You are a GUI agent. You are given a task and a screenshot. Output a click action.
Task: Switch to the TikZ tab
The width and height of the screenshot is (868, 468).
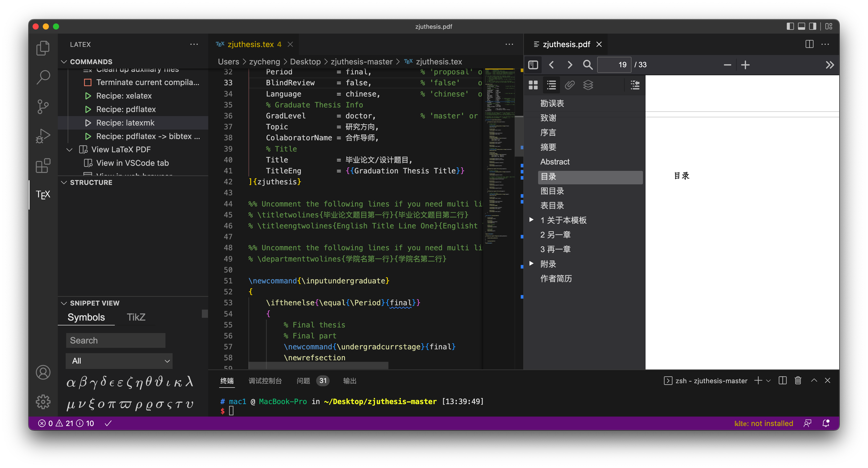pos(136,317)
